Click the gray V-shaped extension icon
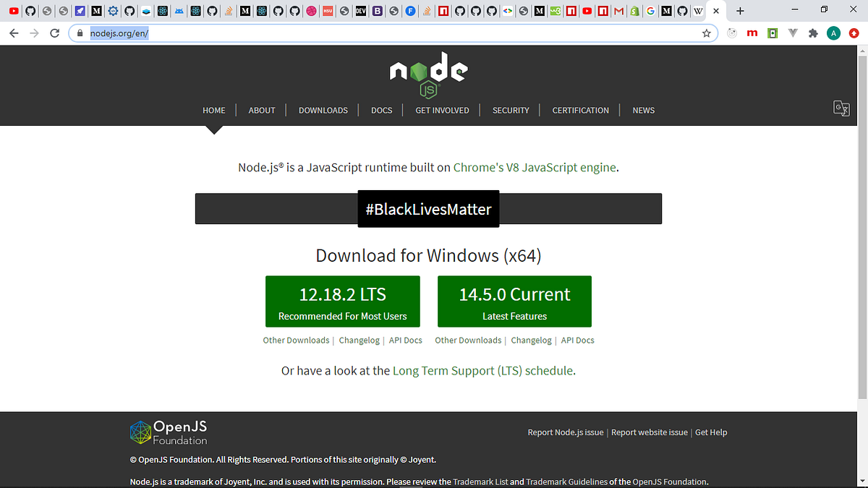This screenshot has height=488, width=868. [x=793, y=33]
